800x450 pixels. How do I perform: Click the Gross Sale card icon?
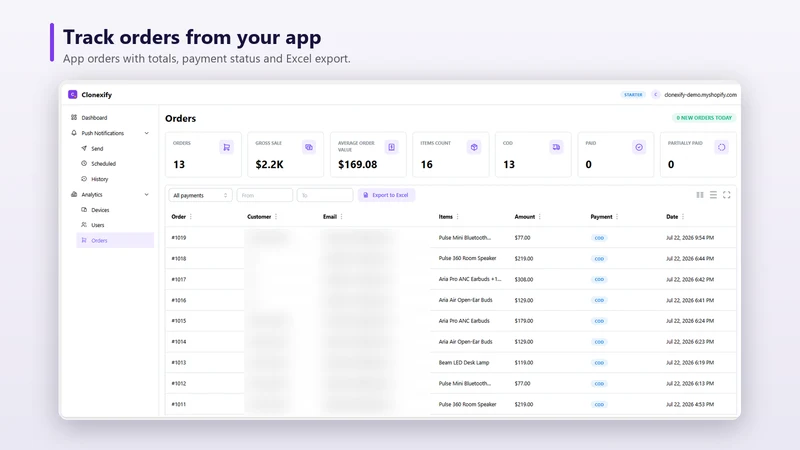point(309,147)
